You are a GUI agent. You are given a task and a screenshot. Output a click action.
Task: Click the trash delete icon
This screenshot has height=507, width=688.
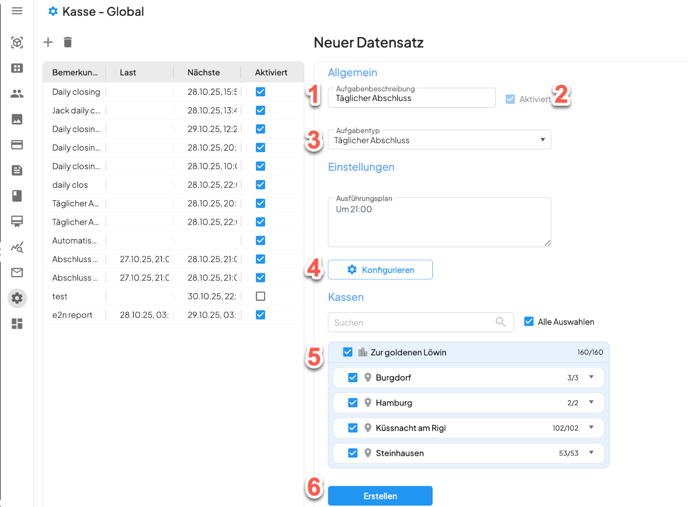click(x=68, y=42)
